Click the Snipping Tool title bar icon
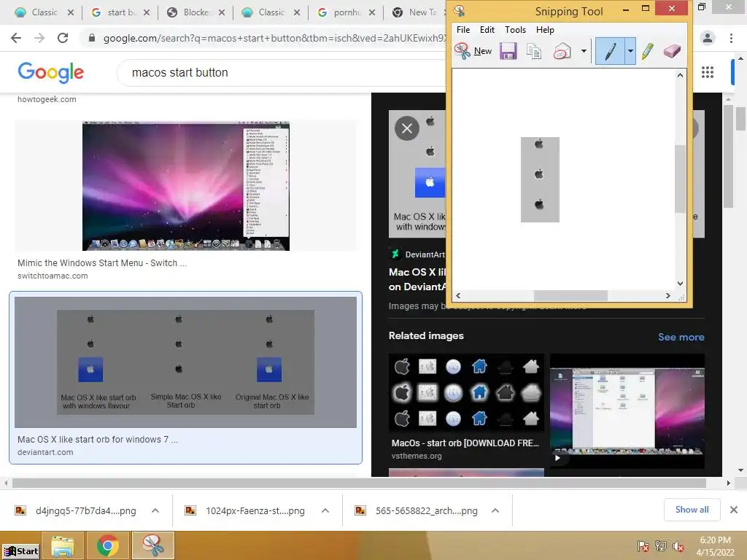 460,10
